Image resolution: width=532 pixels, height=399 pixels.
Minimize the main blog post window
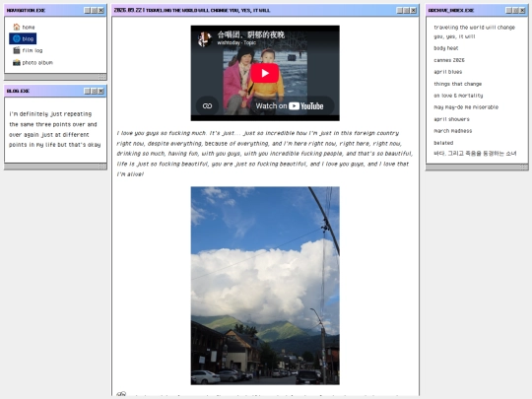pos(400,11)
